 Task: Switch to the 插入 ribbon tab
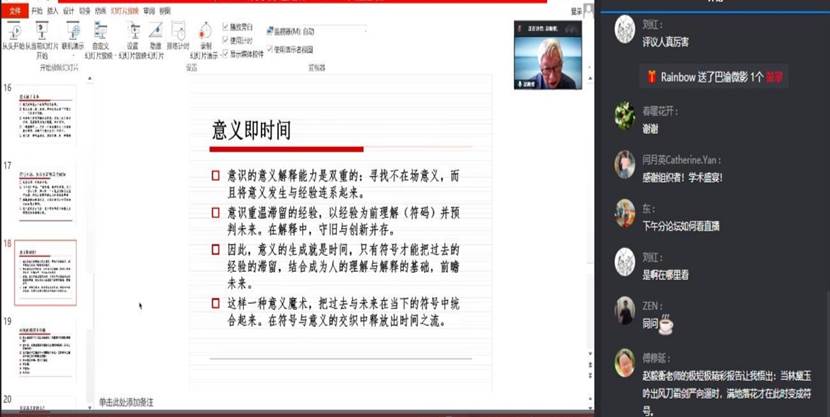coord(55,9)
